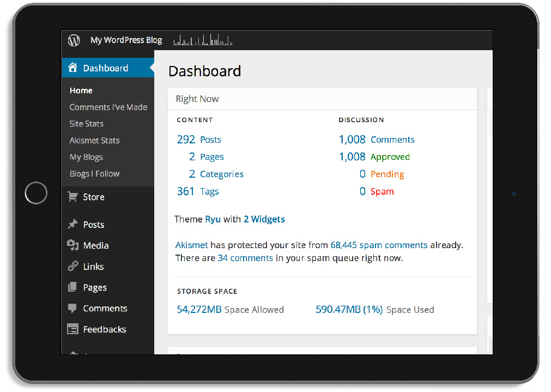Image resolution: width=551 pixels, height=392 pixels.
Task: Click 590.47MB (1%) space used value
Action: click(x=349, y=309)
